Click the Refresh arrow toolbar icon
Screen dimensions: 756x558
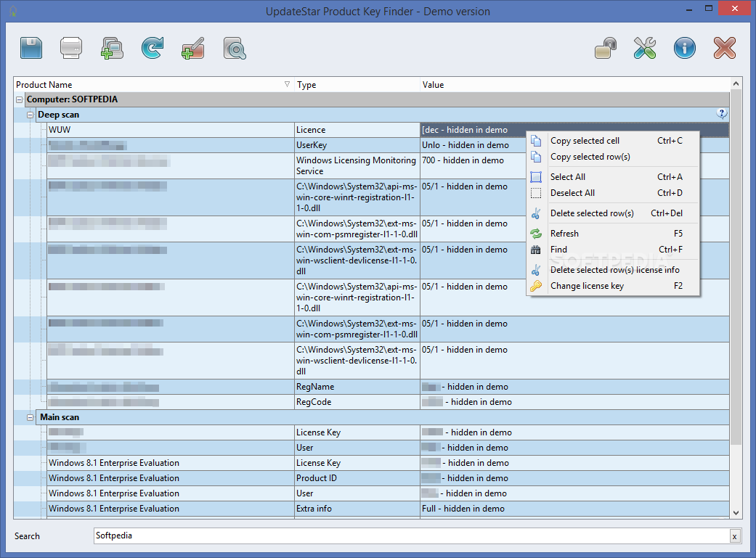coord(153,48)
